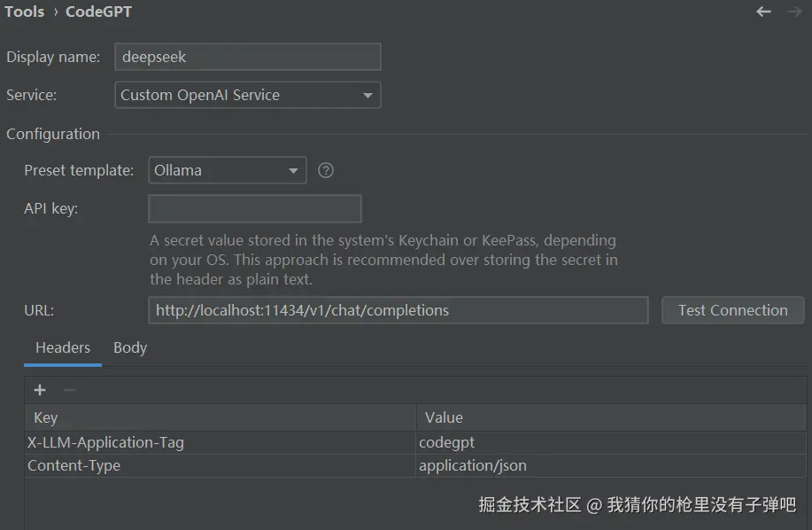Focus the Display name field

tap(248, 57)
